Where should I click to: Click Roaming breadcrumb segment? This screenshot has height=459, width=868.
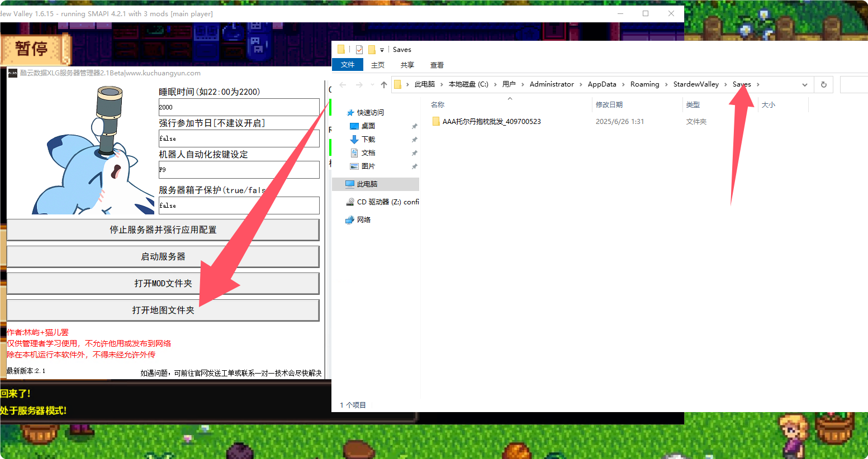point(645,84)
